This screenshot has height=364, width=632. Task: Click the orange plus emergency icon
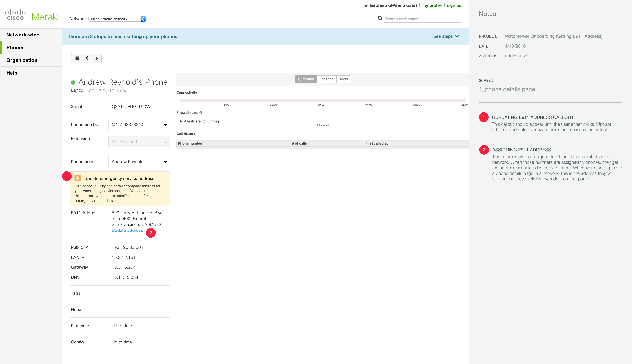(78, 178)
